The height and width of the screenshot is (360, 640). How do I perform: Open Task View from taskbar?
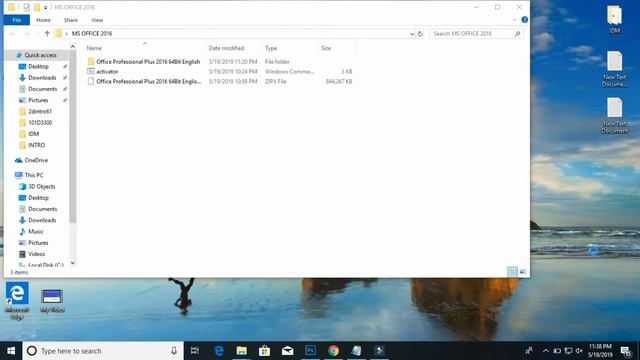[195, 351]
